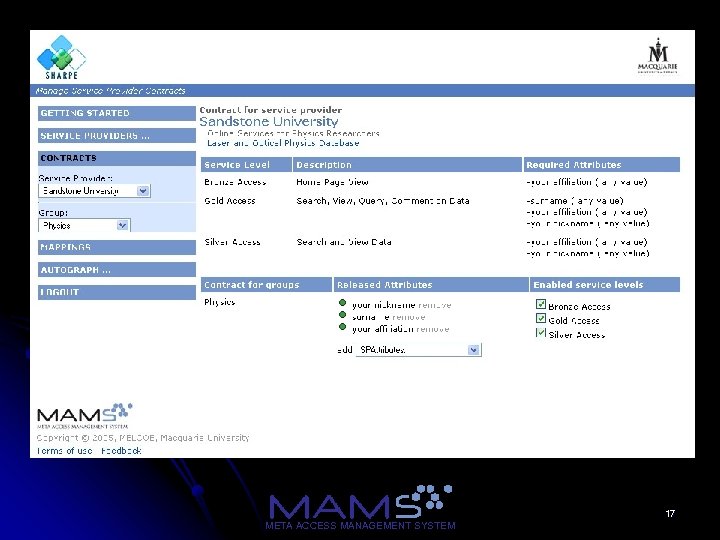Click the Required Attributes column header
Image resolution: width=720 pixels, height=540 pixels.
[x=602, y=165]
